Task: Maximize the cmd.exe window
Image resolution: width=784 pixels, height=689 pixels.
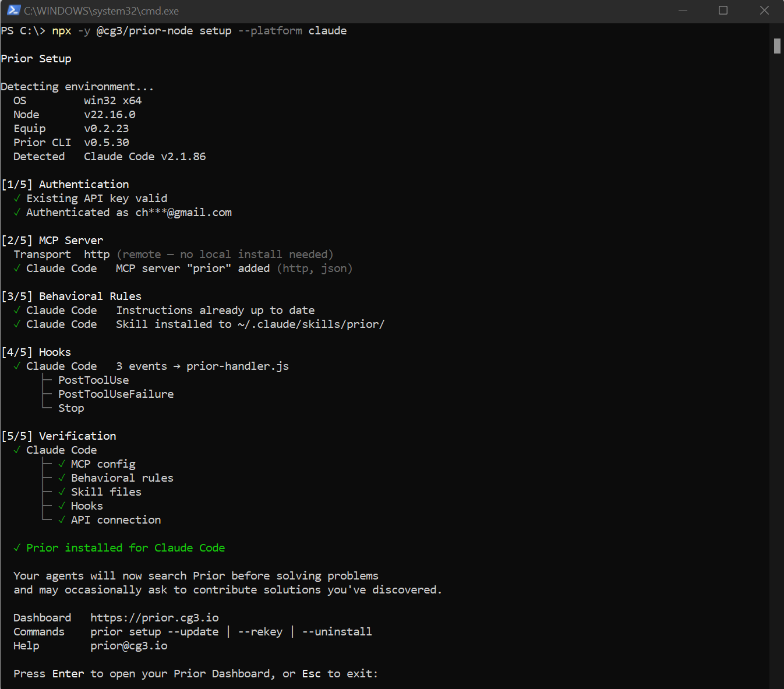Action: [x=723, y=10]
